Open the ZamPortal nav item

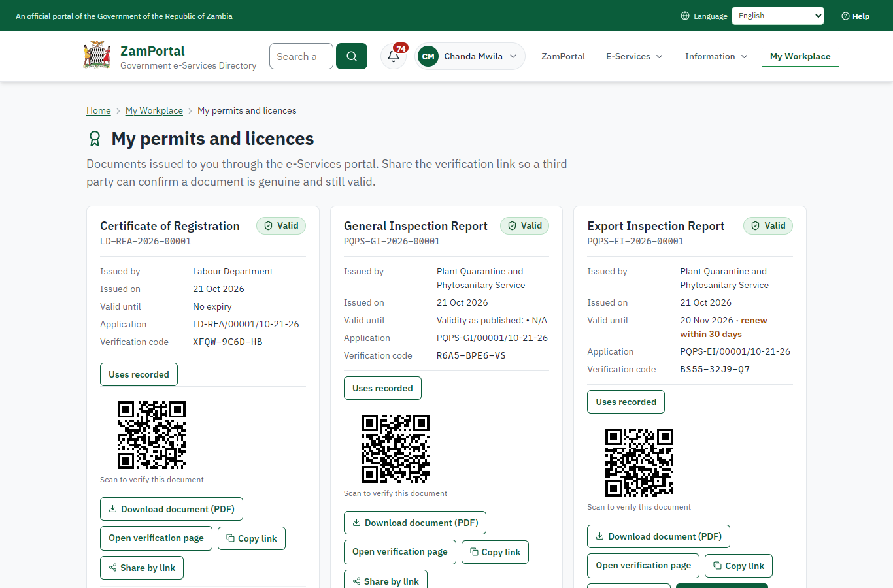click(563, 56)
